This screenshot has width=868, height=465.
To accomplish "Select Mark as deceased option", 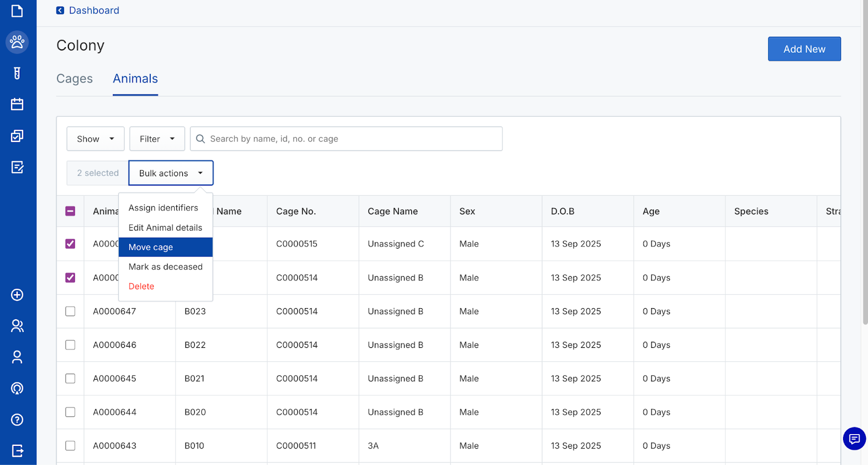I will [x=165, y=267].
